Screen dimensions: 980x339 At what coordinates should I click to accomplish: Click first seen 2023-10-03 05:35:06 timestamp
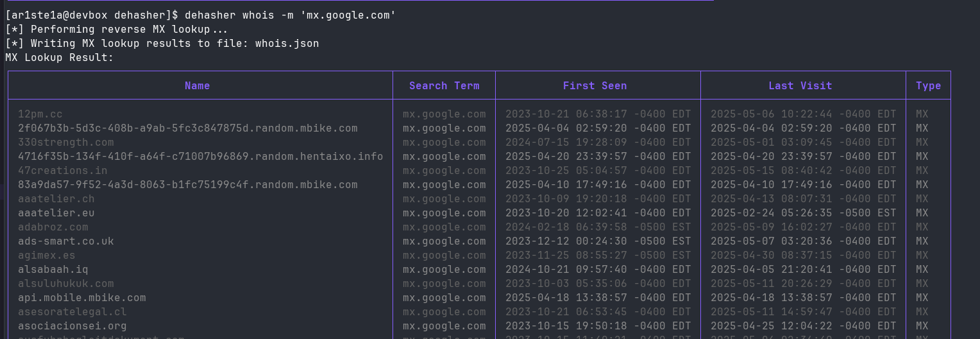(x=598, y=284)
